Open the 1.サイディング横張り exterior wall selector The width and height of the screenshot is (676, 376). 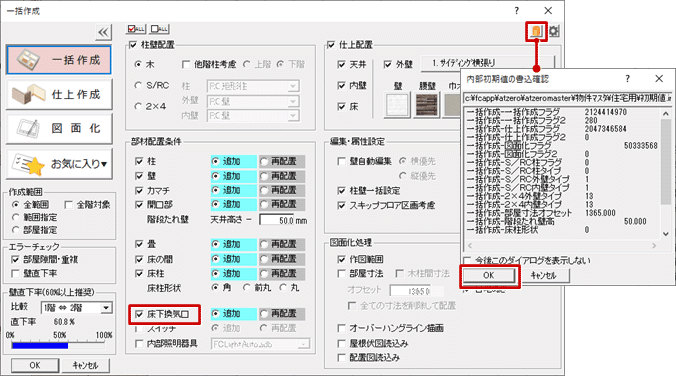(x=463, y=63)
